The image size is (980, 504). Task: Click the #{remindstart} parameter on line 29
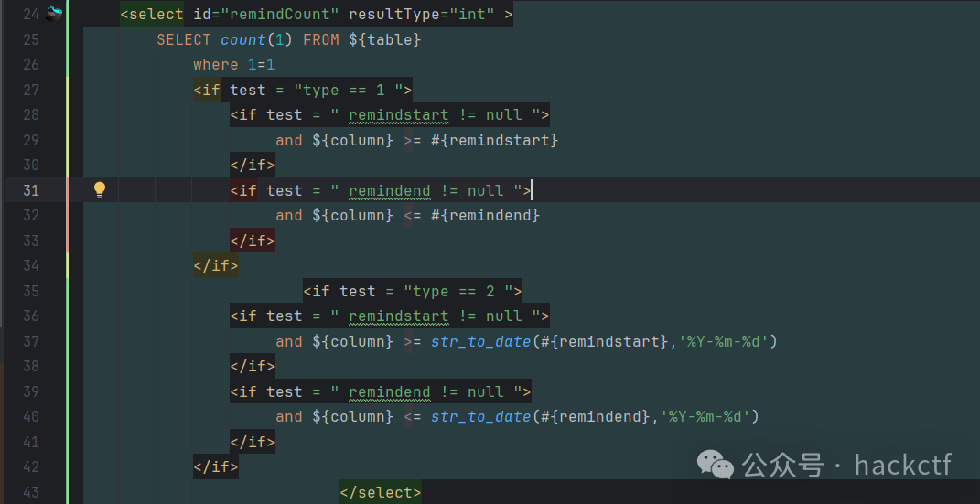tap(503, 140)
